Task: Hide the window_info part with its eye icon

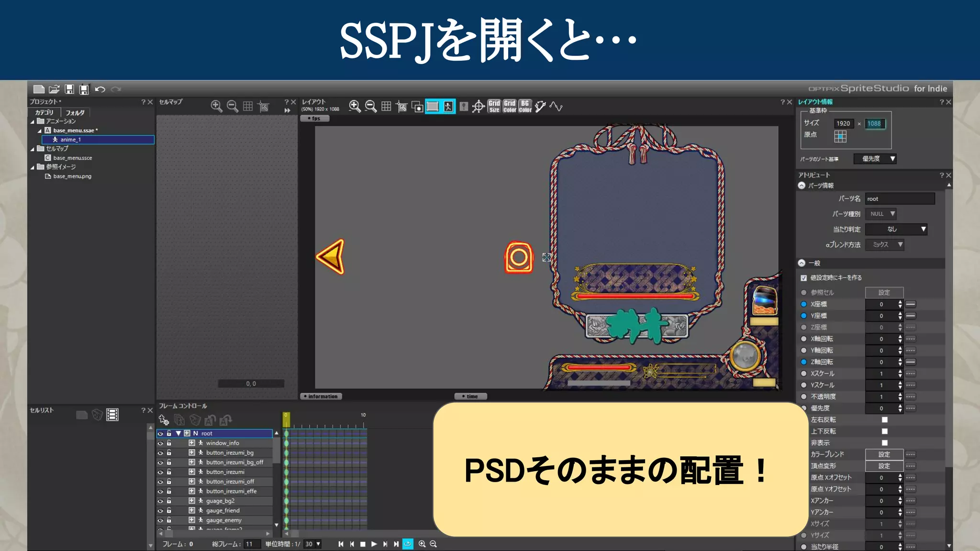Action: 160,443
